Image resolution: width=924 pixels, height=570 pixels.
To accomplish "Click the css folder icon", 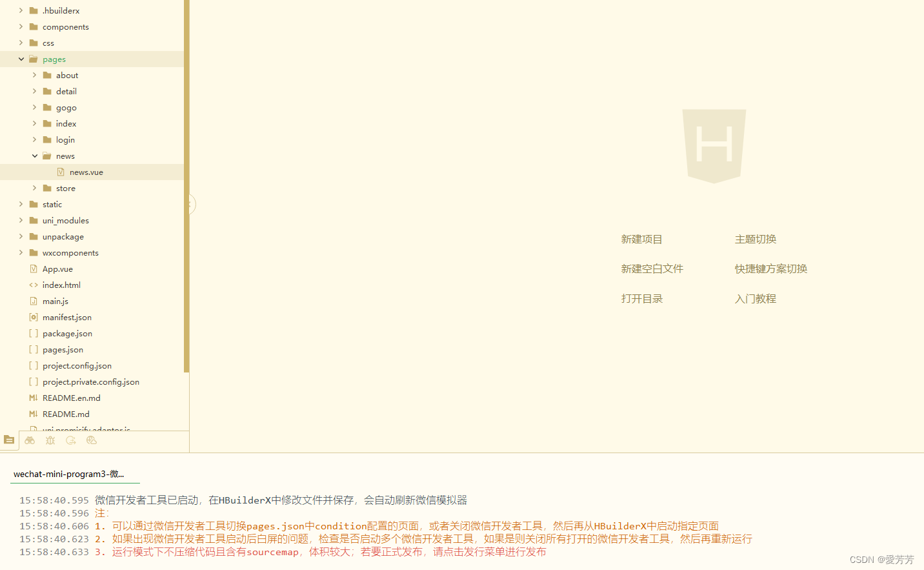I will (x=34, y=43).
